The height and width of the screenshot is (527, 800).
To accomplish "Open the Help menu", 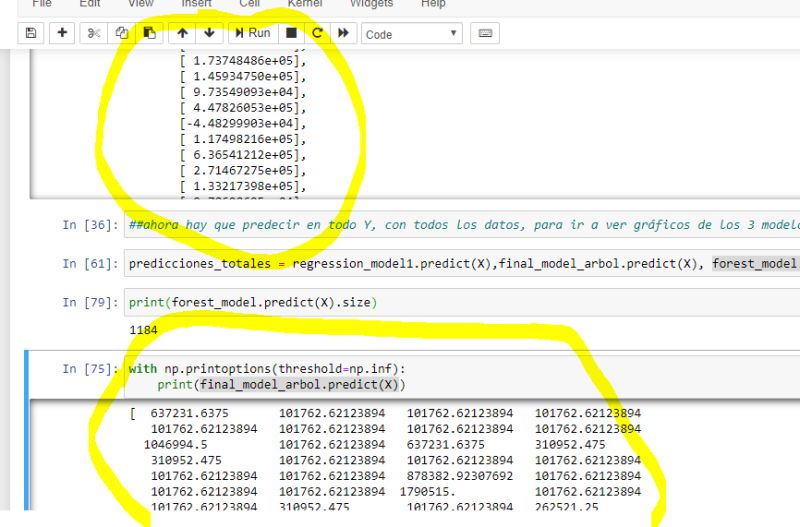I will [433, 4].
